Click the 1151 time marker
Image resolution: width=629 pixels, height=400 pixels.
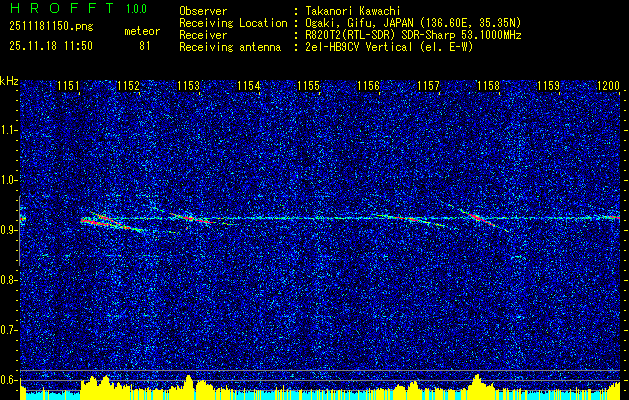(x=68, y=86)
